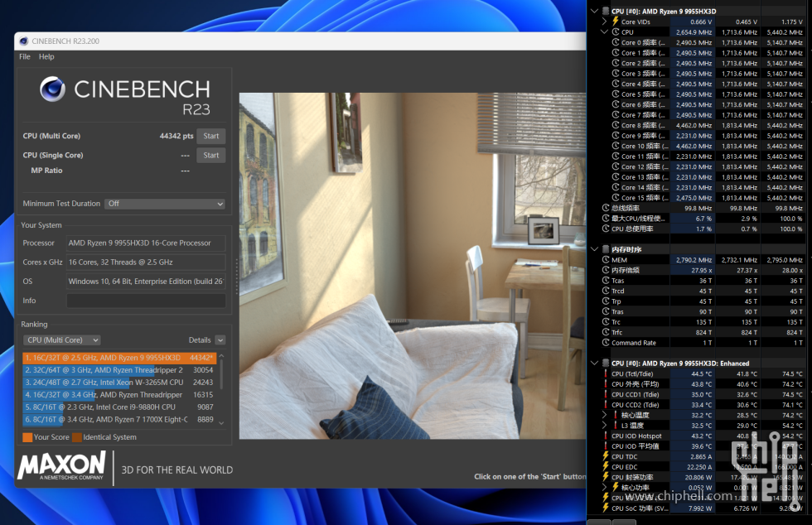Select ranking entry 4, Threadripper scoring 16315
This screenshot has height=525, width=812.
click(x=119, y=394)
